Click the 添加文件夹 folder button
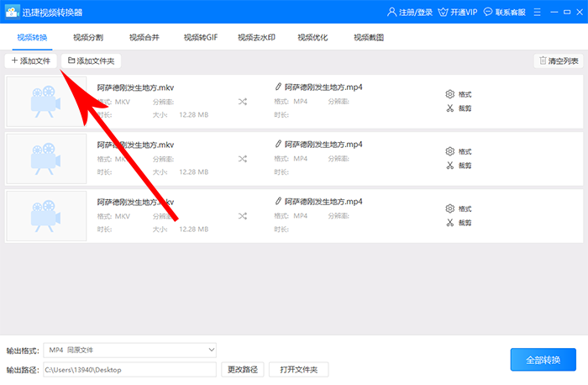This screenshot has width=588, height=385. pyautogui.click(x=91, y=61)
